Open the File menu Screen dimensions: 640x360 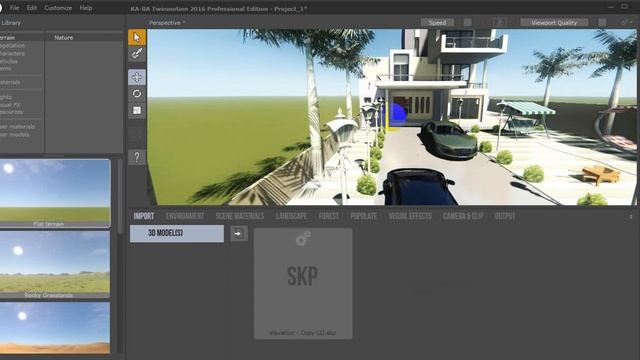[14, 8]
